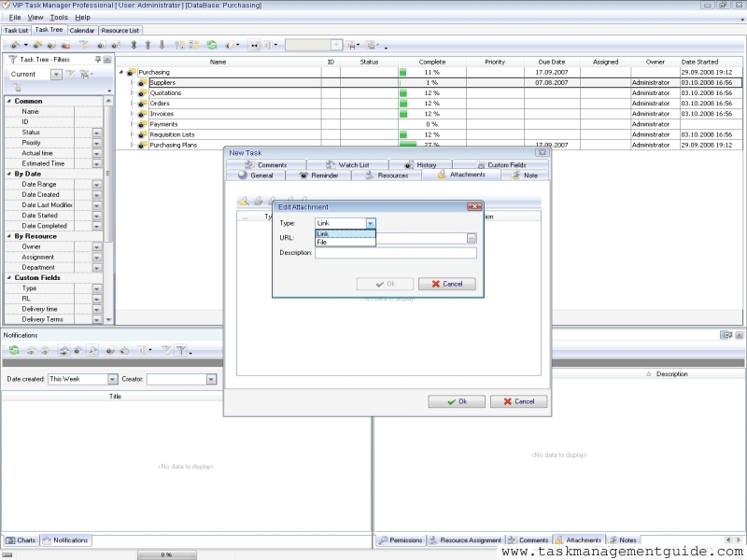Click the fit-columns icon with horizontal arrows
The width and height of the screenshot is (747, 560).
(254, 45)
